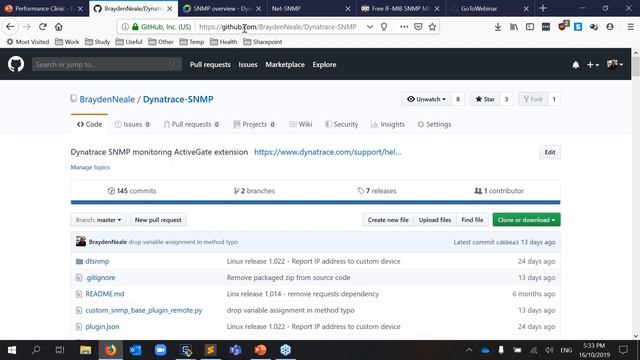The width and height of the screenshot is (640, 360).
Task: Open the Wiki tab
Action: point(301,124)
